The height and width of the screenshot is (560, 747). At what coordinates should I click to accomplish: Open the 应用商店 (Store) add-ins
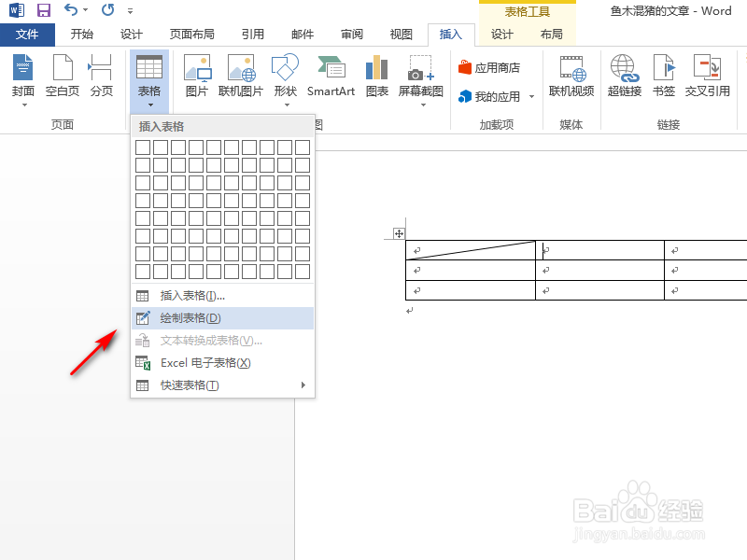489,68
